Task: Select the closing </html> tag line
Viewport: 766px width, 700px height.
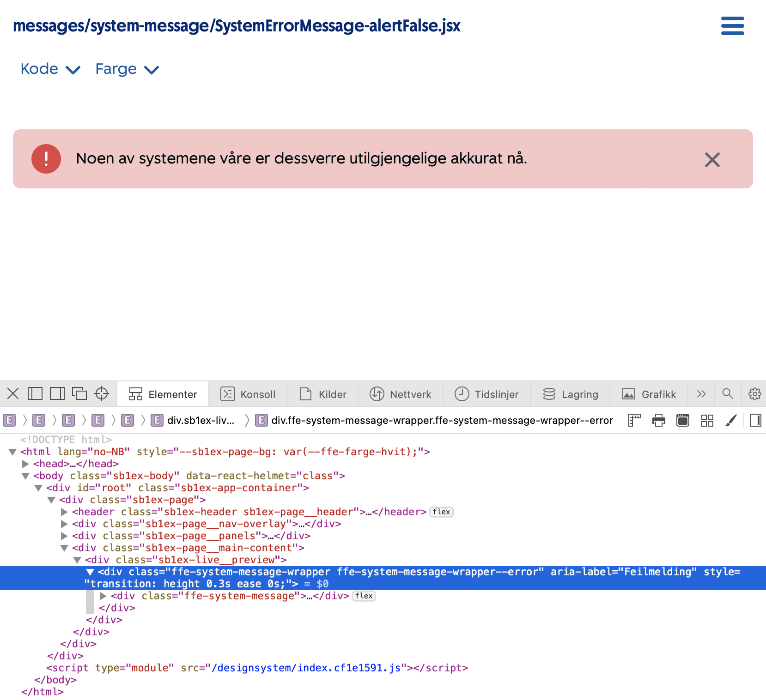Action: [43, 692]
